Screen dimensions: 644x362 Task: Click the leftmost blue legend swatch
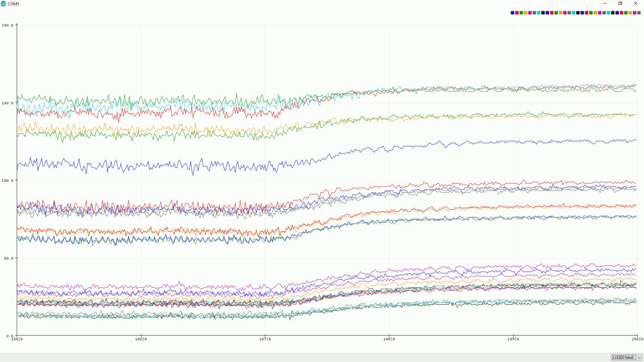click(x=513, y=13)
